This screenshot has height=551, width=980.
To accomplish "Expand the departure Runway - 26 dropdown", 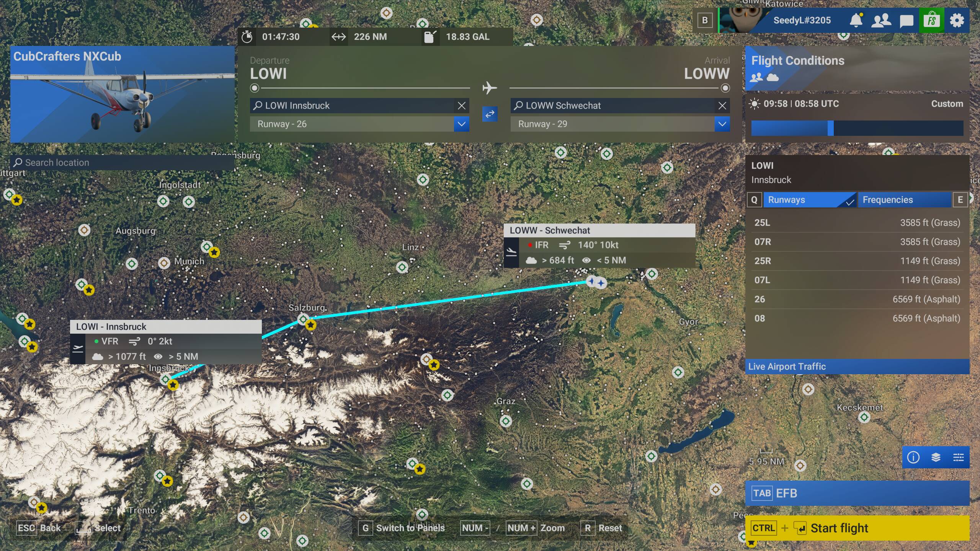I will tap(461, 124).
